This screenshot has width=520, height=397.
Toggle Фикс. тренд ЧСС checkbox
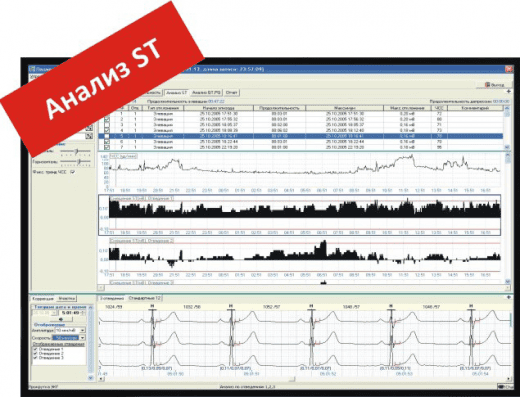(73, 172)
